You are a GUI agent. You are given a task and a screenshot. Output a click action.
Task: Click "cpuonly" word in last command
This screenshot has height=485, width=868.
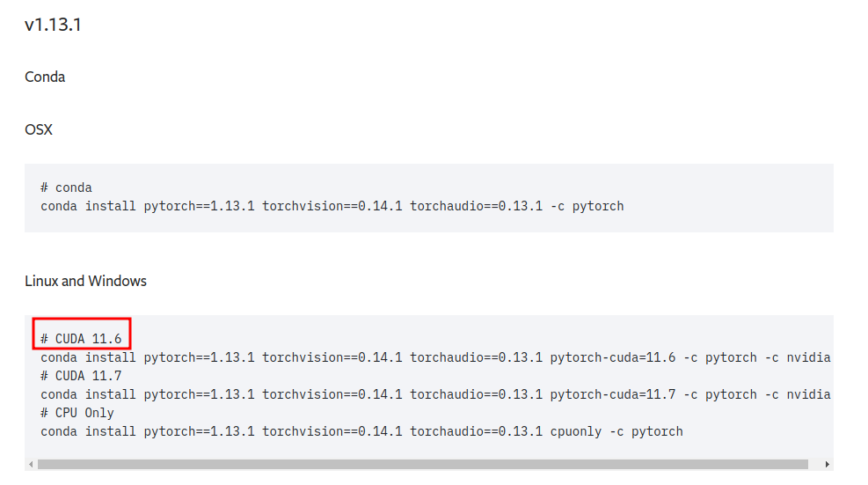point(576,432)
